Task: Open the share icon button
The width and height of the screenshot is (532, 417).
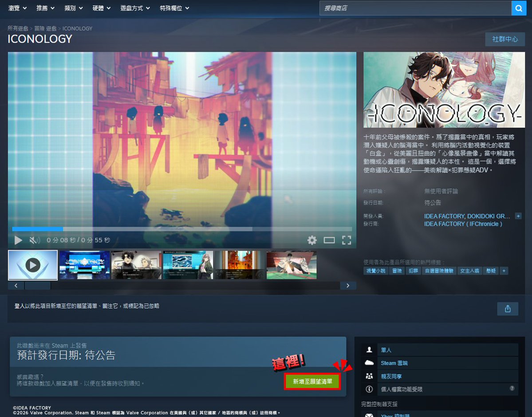Action: point(508,309)
